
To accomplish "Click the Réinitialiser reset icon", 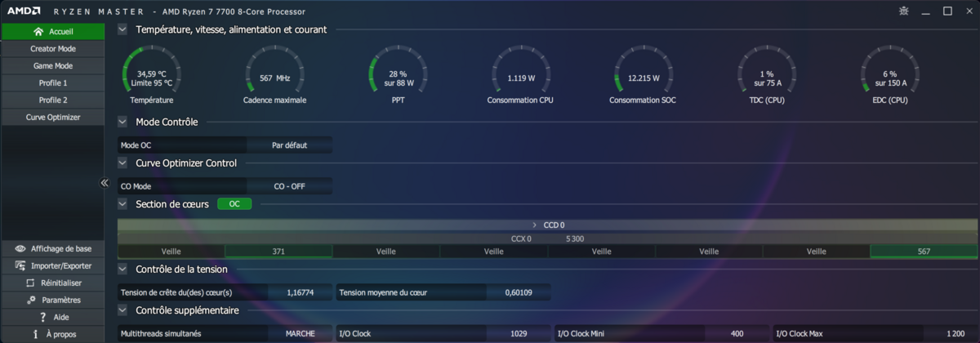I will pyautogui.click(x=31, y=283).
